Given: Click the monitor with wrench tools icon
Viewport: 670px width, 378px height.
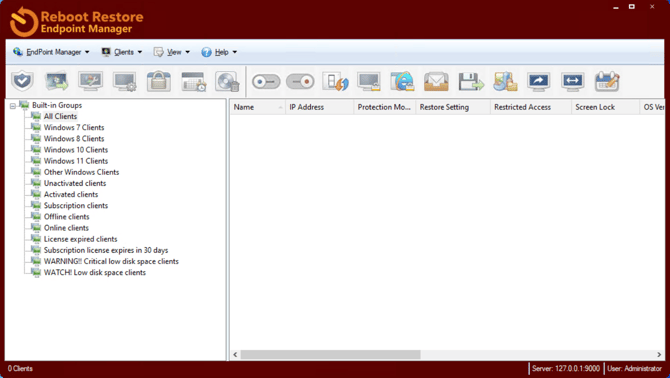Looking at the screenshot, I should tap(91, 81).
